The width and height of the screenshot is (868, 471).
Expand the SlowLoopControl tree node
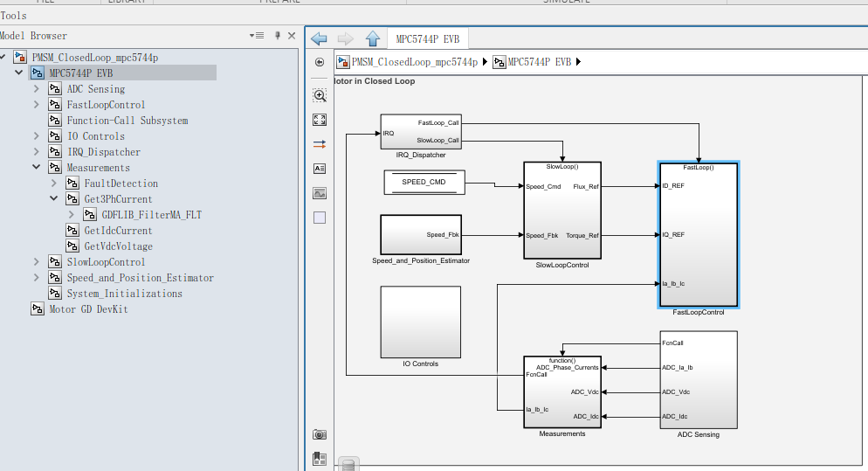(36, 261)
